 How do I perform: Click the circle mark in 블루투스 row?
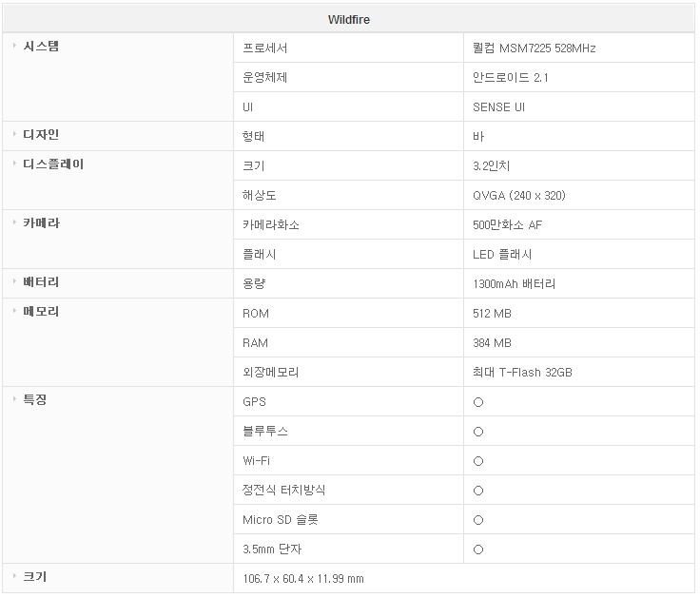click(x=478, y=432)
